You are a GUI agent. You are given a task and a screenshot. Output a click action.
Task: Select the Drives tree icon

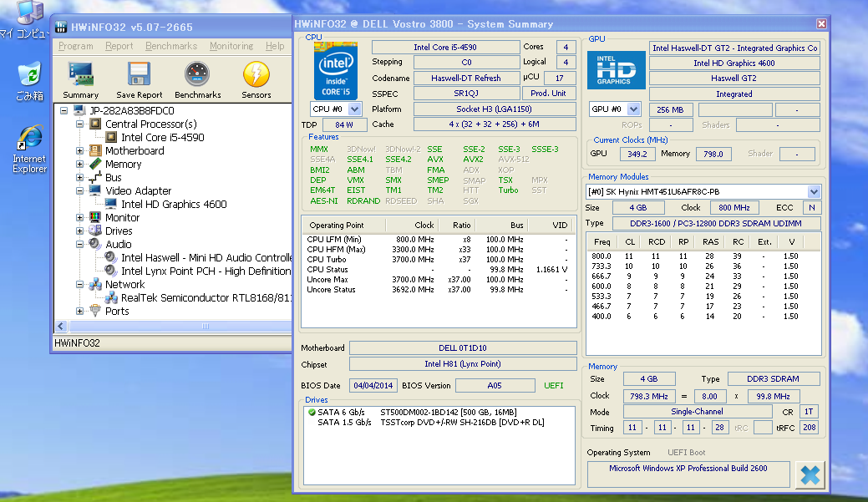[96, 231]
